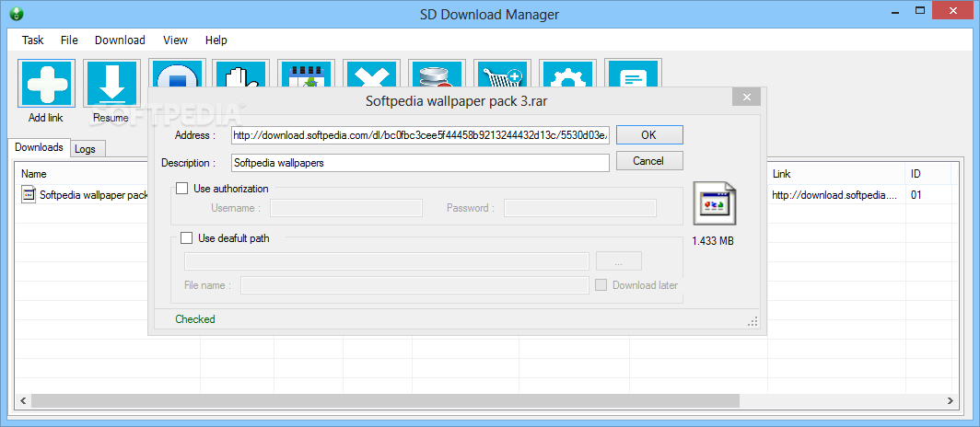Click the 1.433 MB file size label
The width and height of the screenshot is (980, 427).
(713, 241)
